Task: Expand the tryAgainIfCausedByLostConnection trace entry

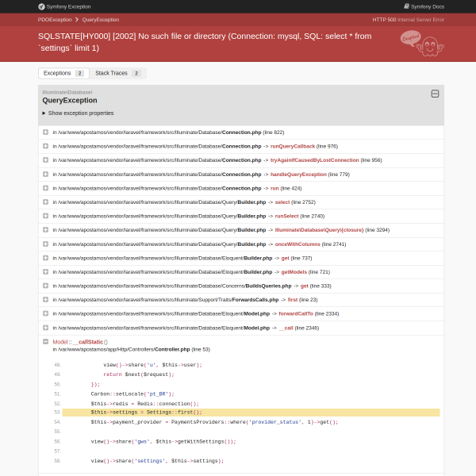Action: 45,160
